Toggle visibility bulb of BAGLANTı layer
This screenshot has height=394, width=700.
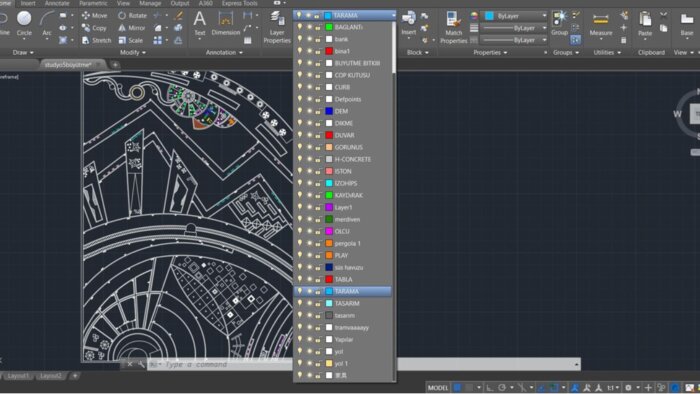click(300, 27)
